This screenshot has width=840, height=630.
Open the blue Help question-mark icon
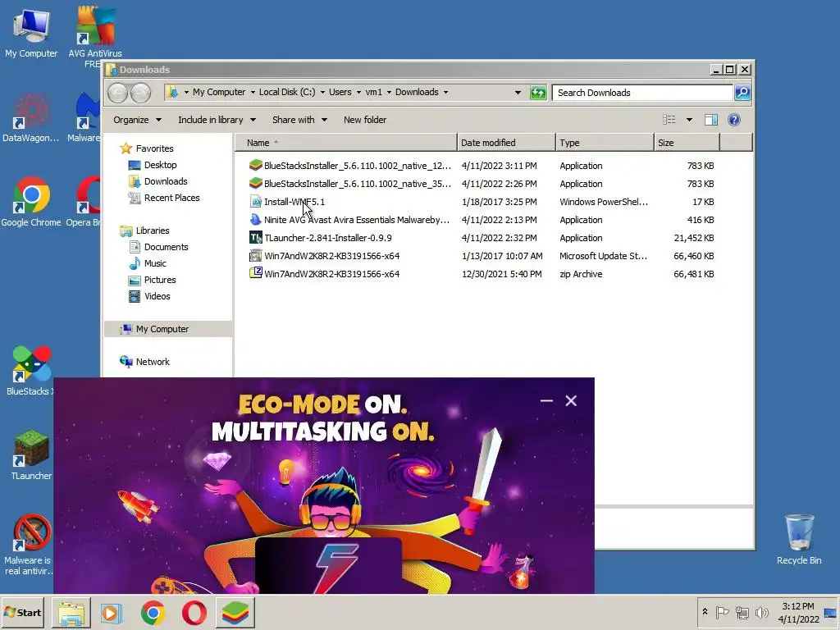coord(734,120)
